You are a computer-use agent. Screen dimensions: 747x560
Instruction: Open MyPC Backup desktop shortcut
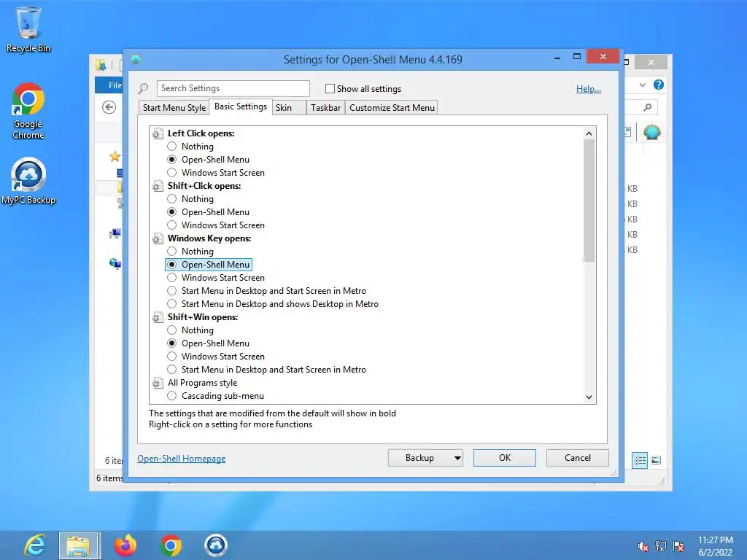(x=28, y=181)
